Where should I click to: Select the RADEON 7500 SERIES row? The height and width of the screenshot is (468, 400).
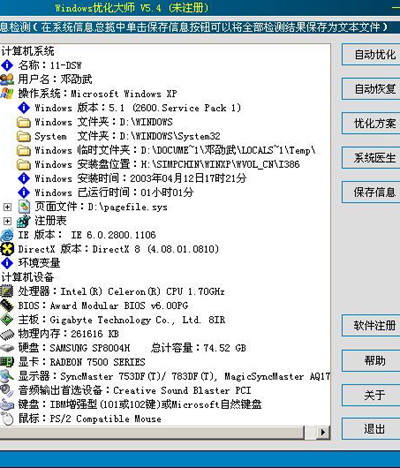click(82, 362)
